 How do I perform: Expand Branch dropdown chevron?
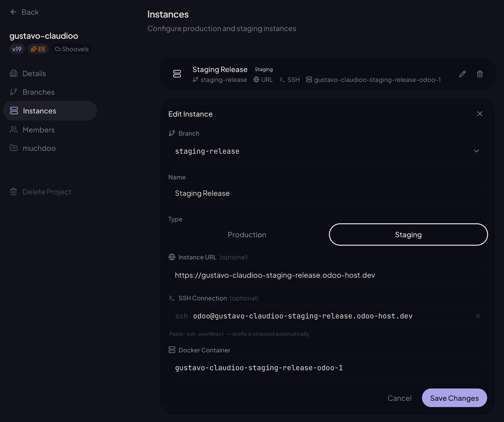tap(476, 151)
